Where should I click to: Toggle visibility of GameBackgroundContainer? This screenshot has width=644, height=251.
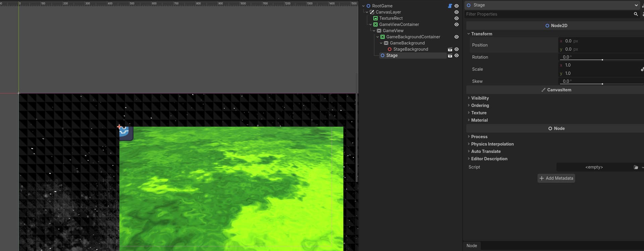[457, 37]
